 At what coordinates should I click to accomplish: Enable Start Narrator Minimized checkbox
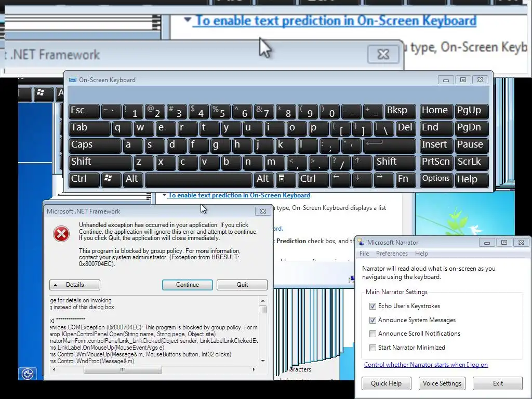point(373,348)
